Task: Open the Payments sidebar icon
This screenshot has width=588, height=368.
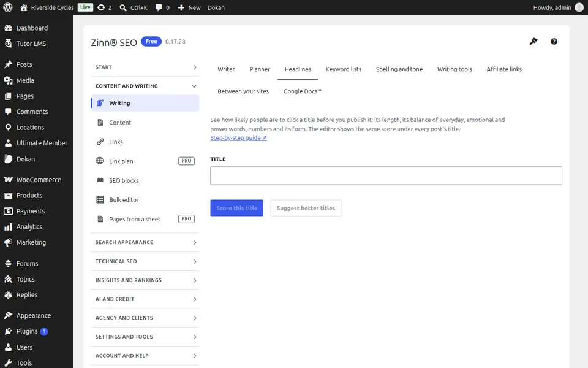Action: [x=8, y=211]
